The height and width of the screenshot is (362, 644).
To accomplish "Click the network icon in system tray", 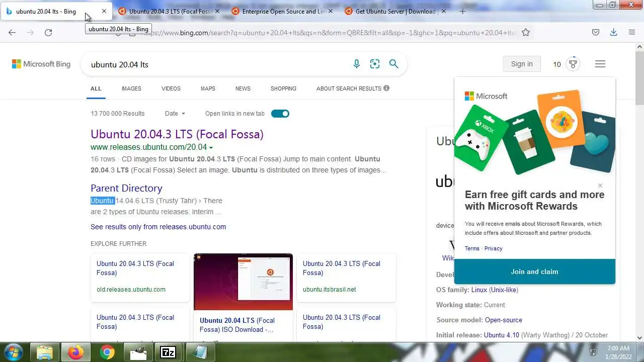I will tap(593, 352).
